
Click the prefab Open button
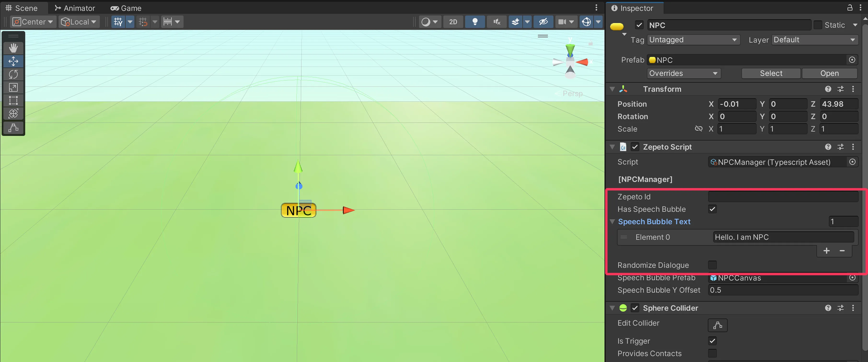(829, 73)
